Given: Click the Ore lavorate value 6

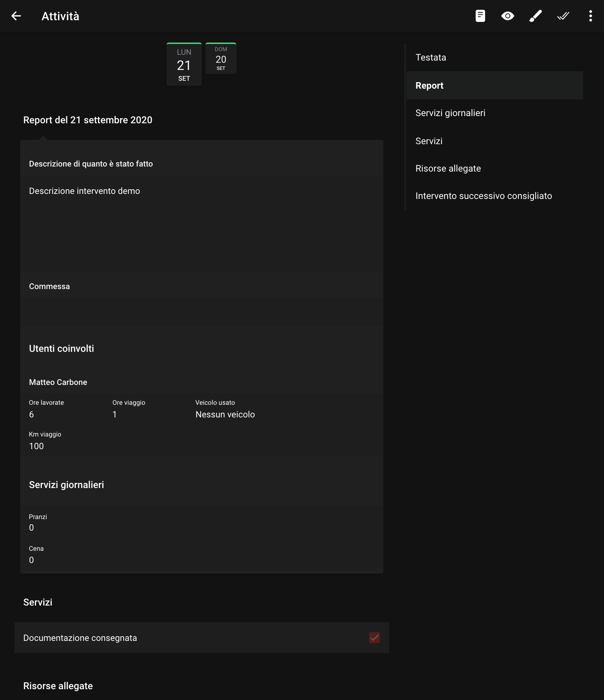Looking at the screenshot, I should point(31,415).
